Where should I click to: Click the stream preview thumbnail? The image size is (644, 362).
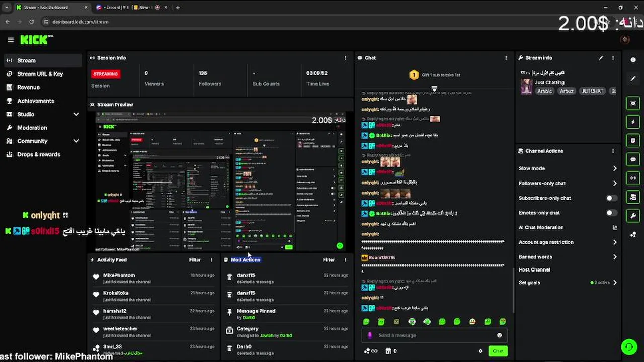coord(220,182)
